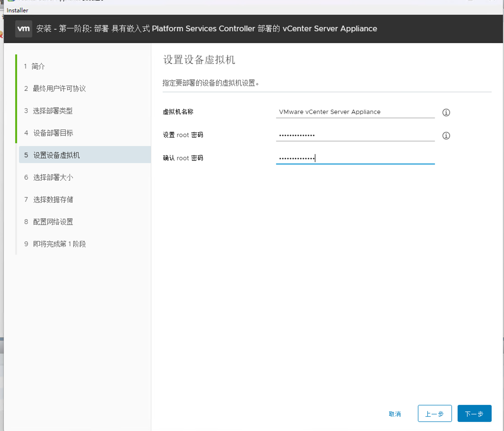Click the 下一步 button
This screenshot has width=504, height=431.
tap(474, 414)
